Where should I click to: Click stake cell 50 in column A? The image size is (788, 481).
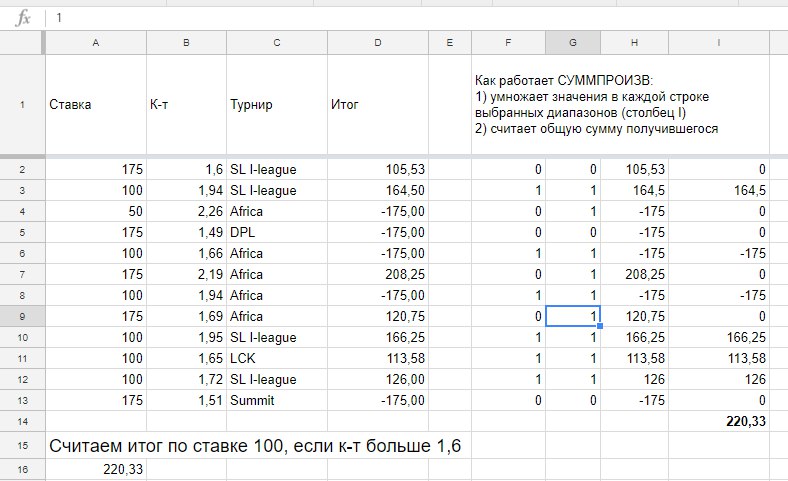[x=95, y=212]
